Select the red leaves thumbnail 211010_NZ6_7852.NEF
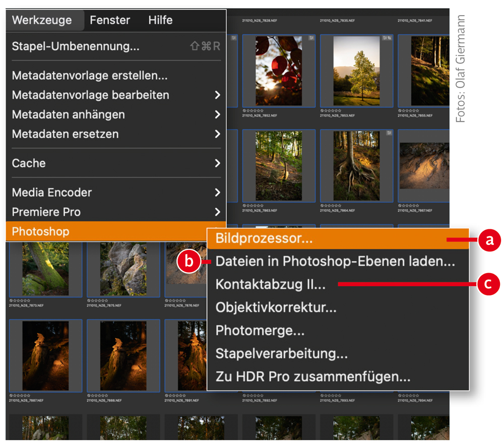 coord(279,71)
